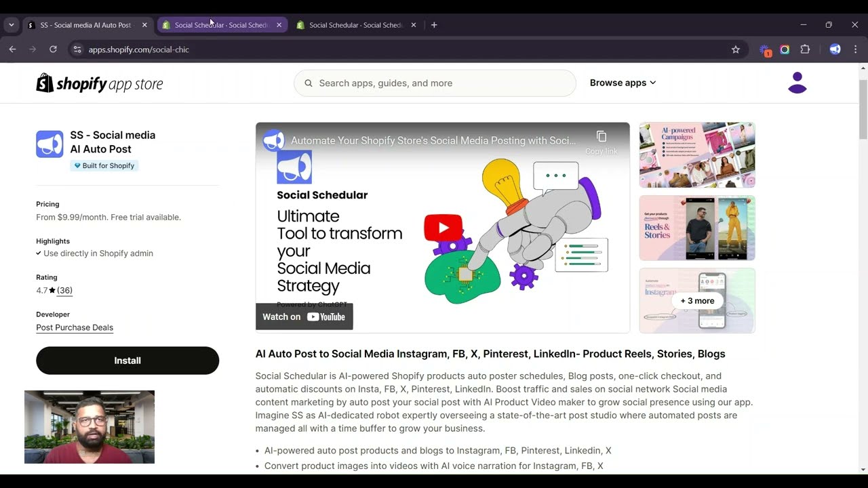The height and width of the screenshot is (488, 868).
Task: Click the Watch on YouTube button
Action: (304, 317)
